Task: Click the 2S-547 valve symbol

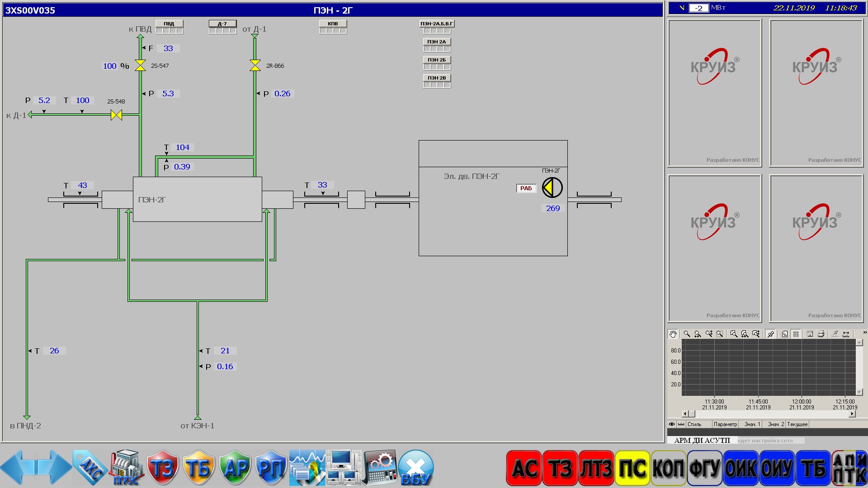Action: coord(141,66)
